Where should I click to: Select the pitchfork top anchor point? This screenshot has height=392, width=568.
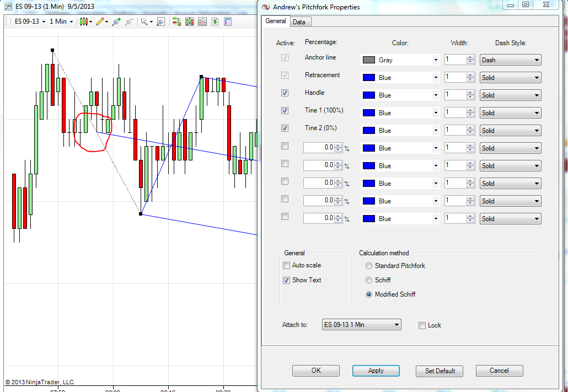pos(52,50)
